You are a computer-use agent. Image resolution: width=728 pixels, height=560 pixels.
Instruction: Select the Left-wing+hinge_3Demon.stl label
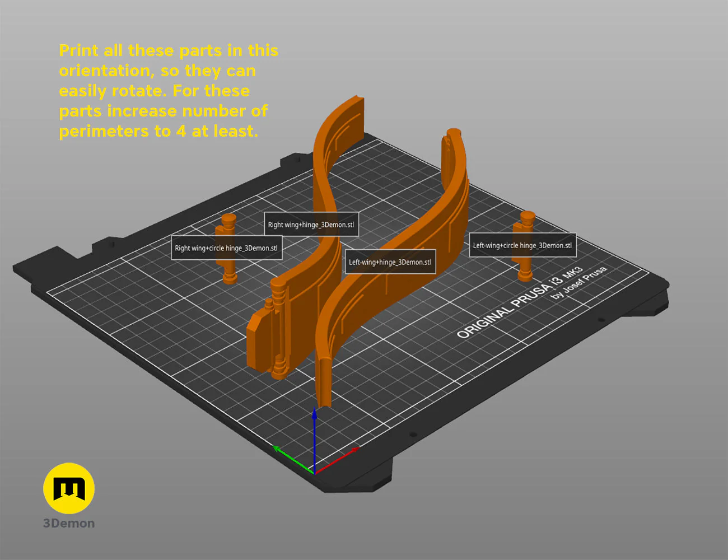click(x=390, y=262)
